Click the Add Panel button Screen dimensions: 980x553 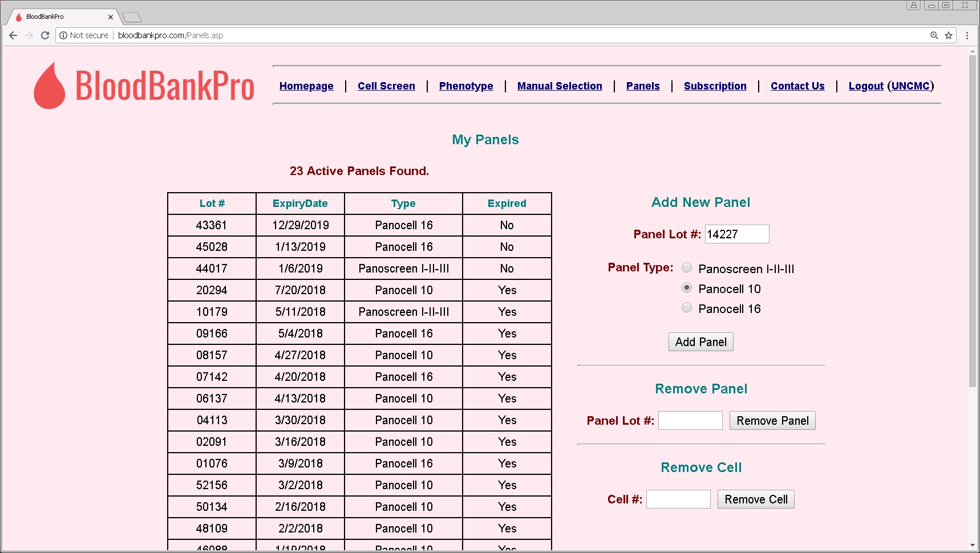(x=701, y=342)
